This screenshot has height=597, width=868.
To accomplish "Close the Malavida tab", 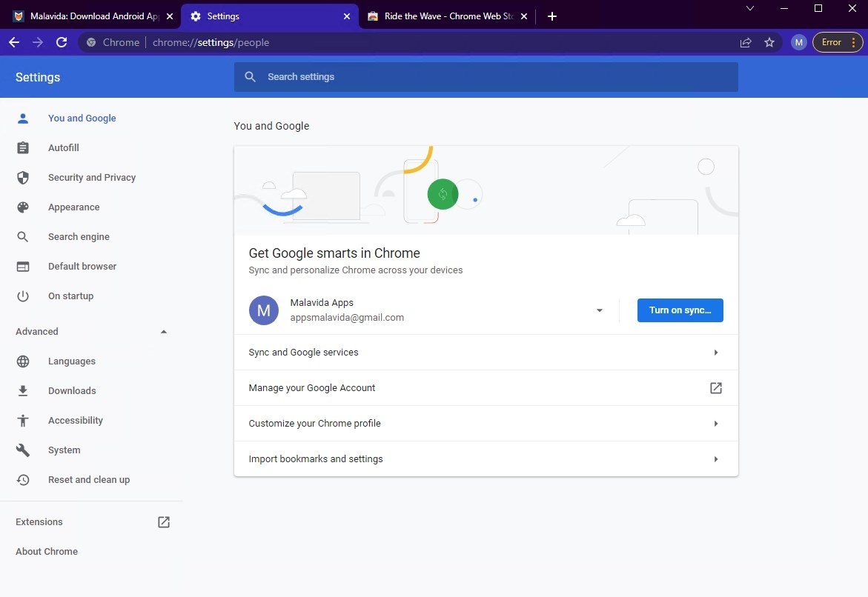I will click(x=170, y=16).
